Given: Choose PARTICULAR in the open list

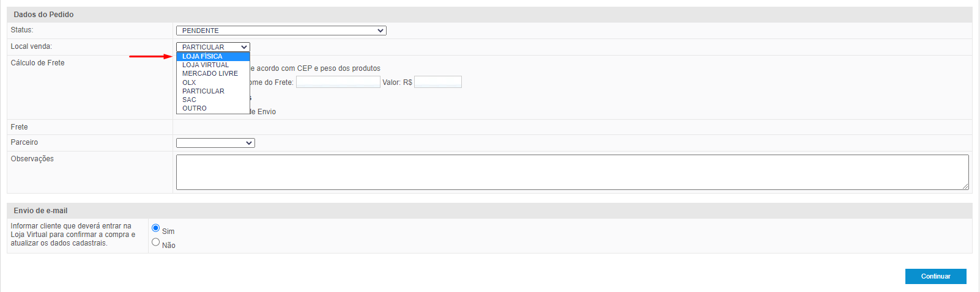Looking at the screenshot, I should pyautogui.click(x=203, y=91).
